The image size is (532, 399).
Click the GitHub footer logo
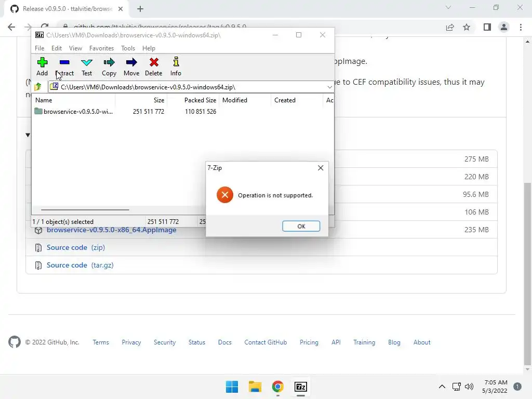(x=15, y=342)
